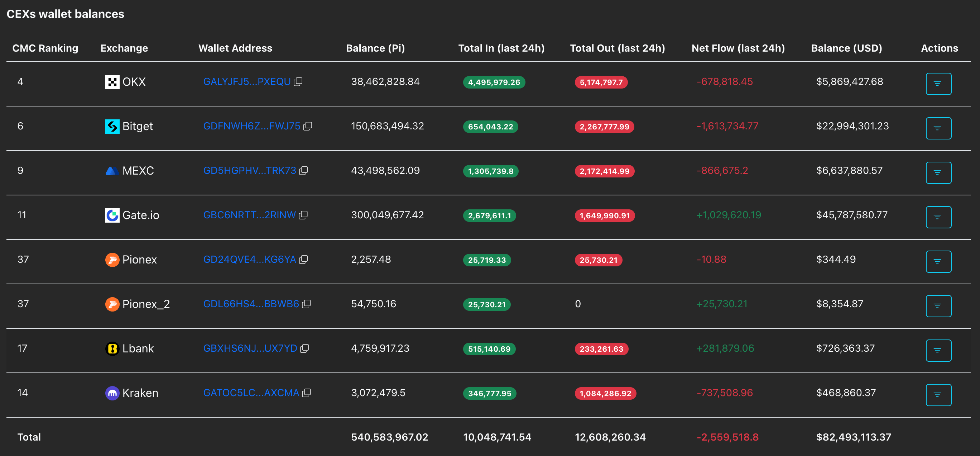Open wallet link GDL66HS4...BBWB6
Viewport: 980px width, 456px height.
click(251, 304)
